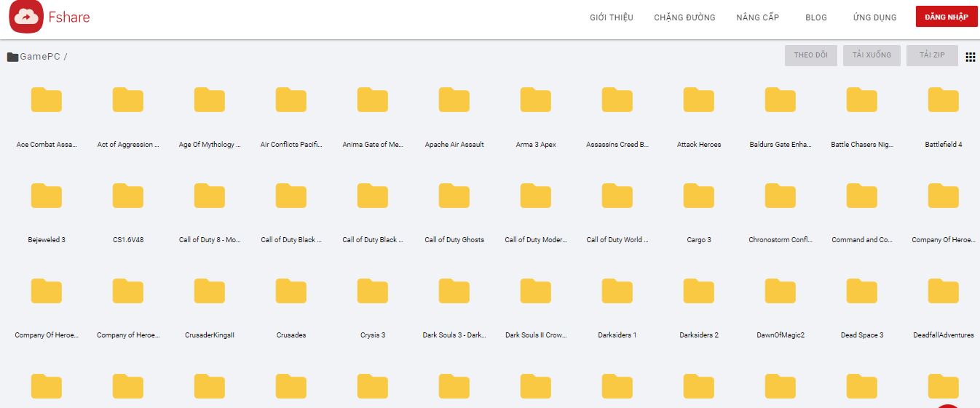
Task: Open Command and Conquer folder icon
Action: tap(862, 195)
